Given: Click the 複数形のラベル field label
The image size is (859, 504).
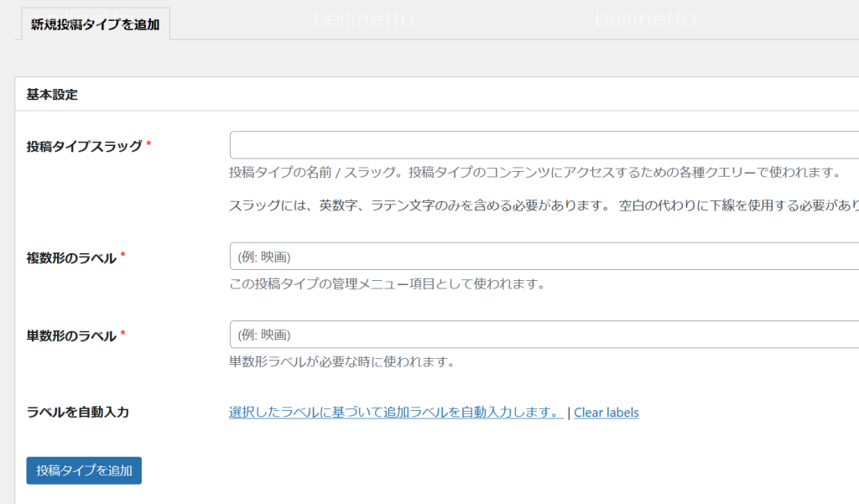Looking at the screenshot, I should click(71, 257).
